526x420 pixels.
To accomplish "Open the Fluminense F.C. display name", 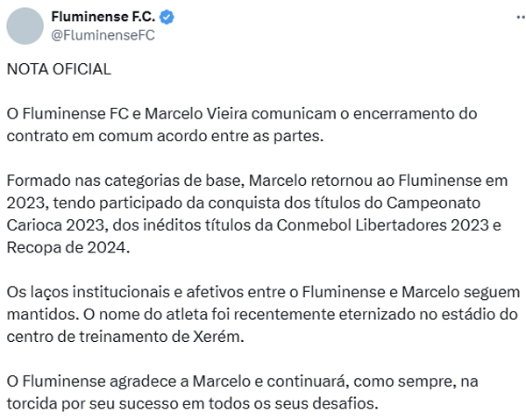I will coord(103,17).
